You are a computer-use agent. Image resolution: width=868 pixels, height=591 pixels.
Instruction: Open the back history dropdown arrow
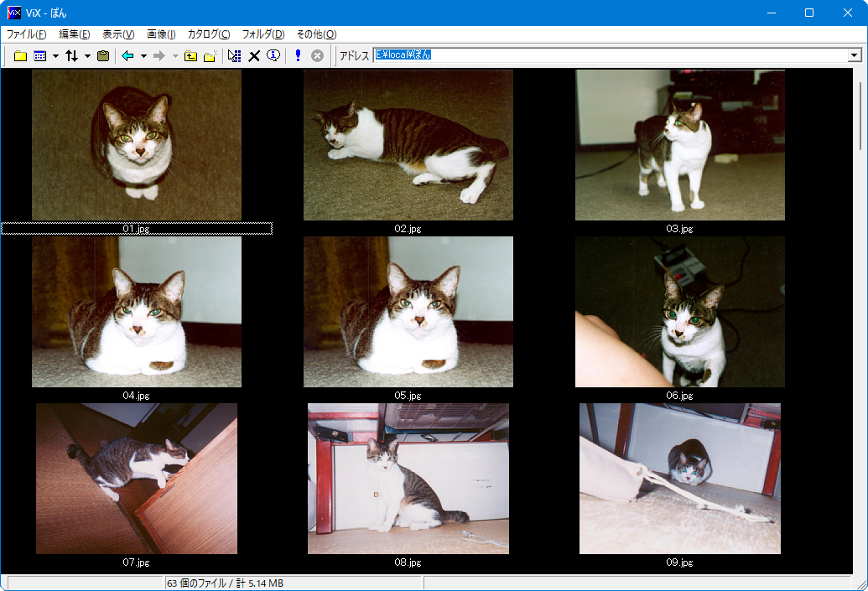coord(143,56)
